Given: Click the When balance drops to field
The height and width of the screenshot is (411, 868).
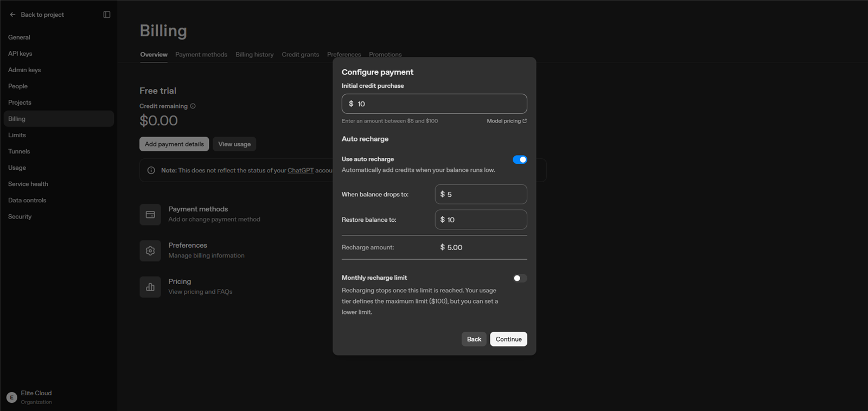Looking at the screenshot, I should pos(481,194).
